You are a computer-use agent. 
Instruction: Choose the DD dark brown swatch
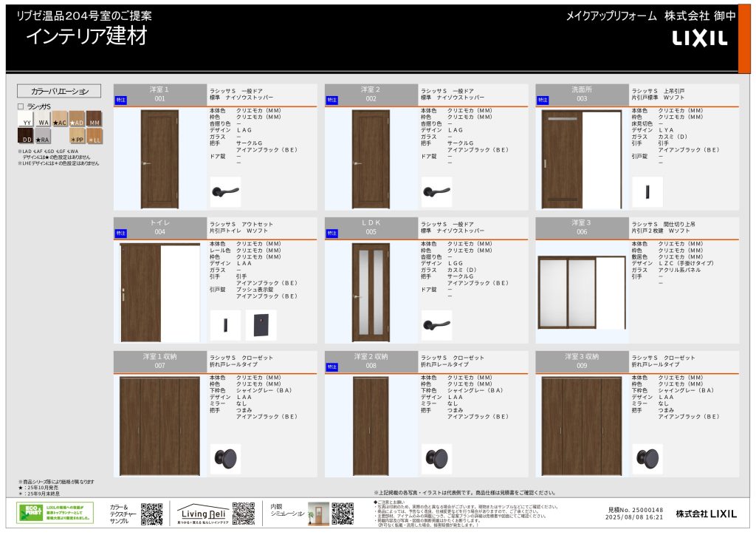tap(25, 136)
